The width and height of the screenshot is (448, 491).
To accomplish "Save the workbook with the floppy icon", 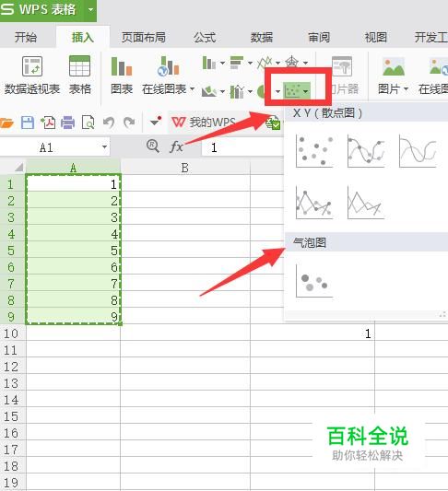I will [28, 123].
